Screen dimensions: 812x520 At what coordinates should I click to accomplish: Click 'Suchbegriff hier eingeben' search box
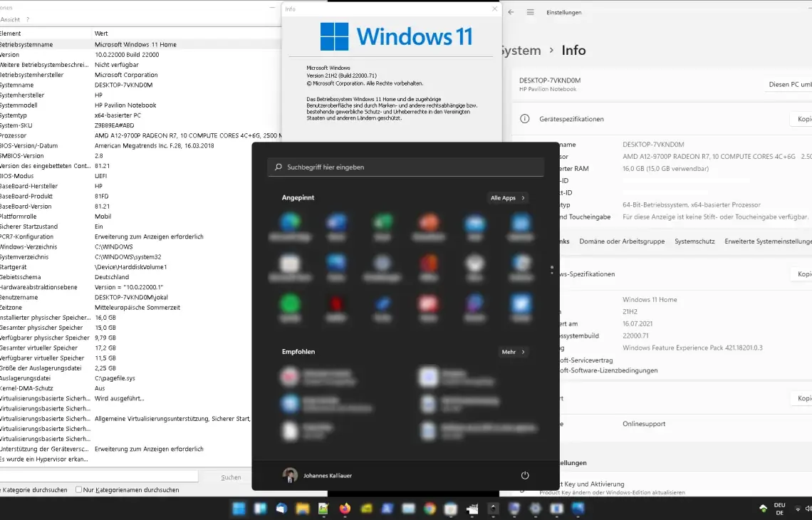coord(405,167)
